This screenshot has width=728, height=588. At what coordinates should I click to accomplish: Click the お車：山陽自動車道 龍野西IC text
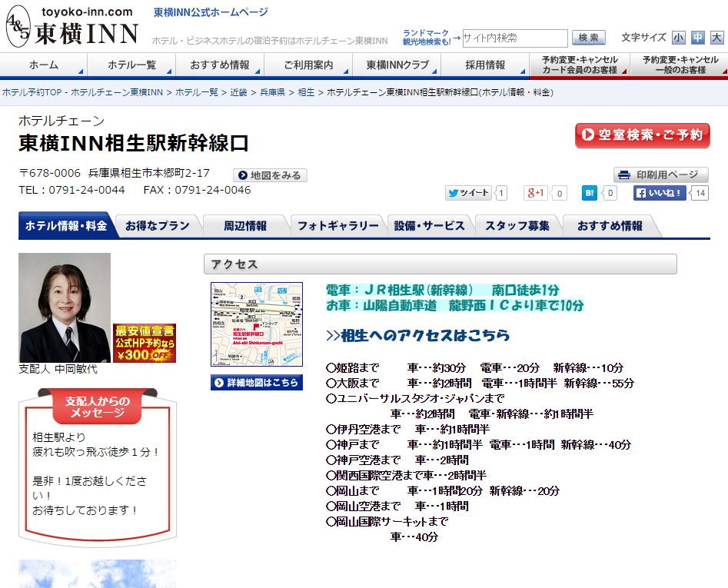click(x=454, y=305)
